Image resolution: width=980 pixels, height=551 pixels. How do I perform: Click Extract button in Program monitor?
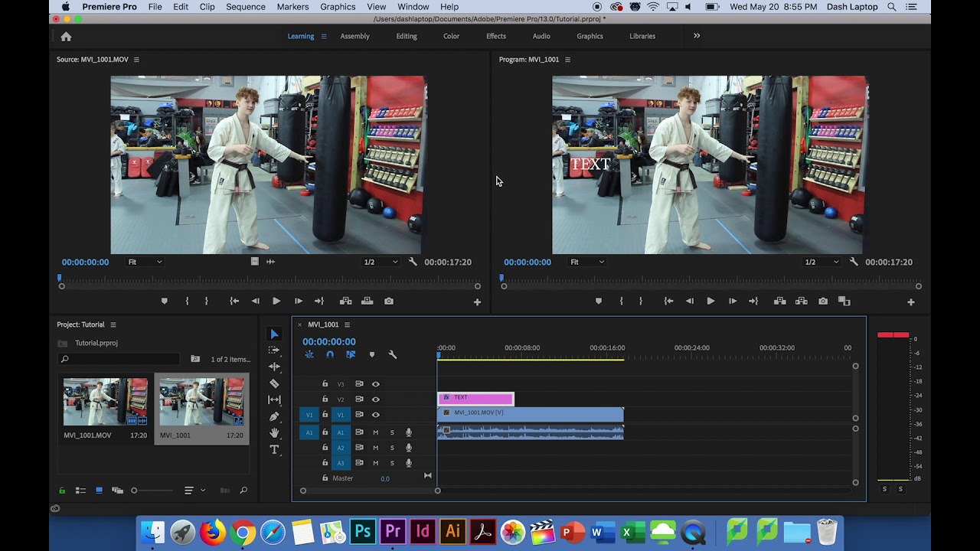(801, 302)
